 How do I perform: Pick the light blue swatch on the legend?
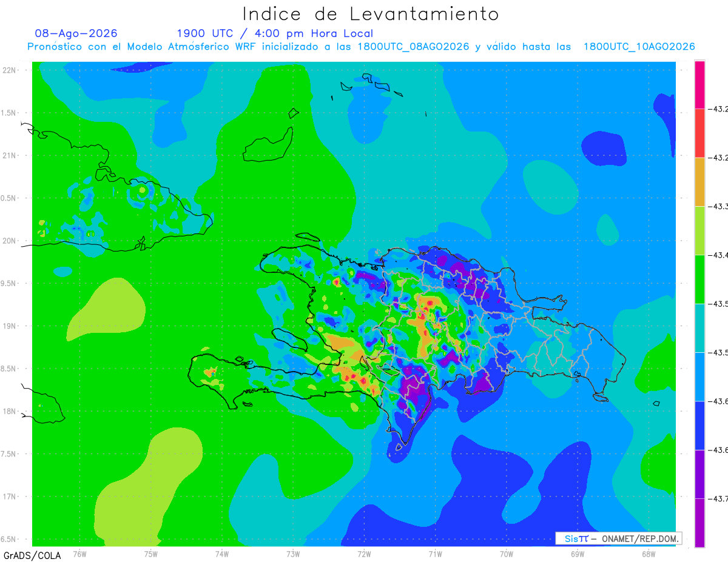coord(699,376)
